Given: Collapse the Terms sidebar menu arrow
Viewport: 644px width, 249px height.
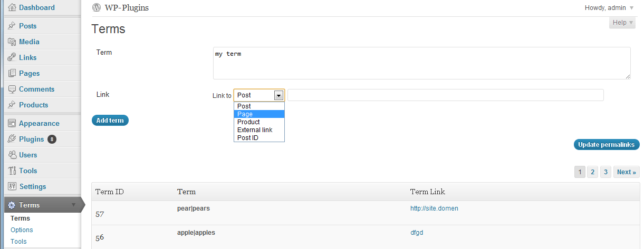Looking at the screenshot, I should tap(74, 205).
